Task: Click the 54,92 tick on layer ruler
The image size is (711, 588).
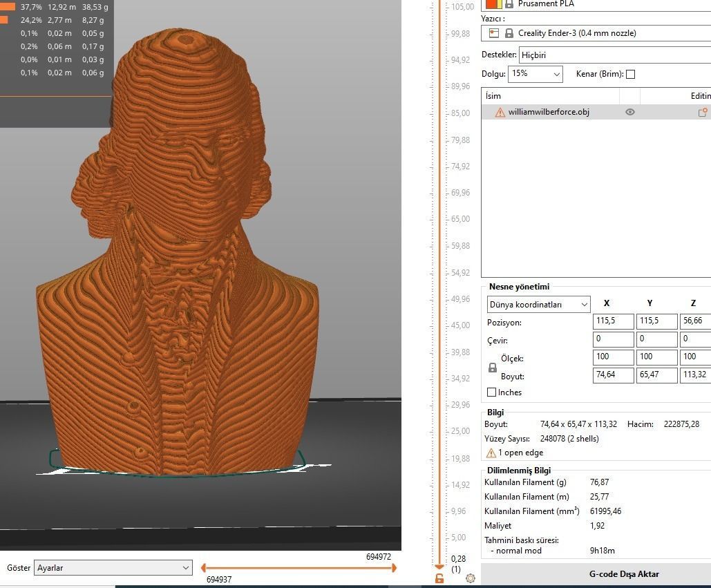Action: pyautogui.click(x=460, y=273)
